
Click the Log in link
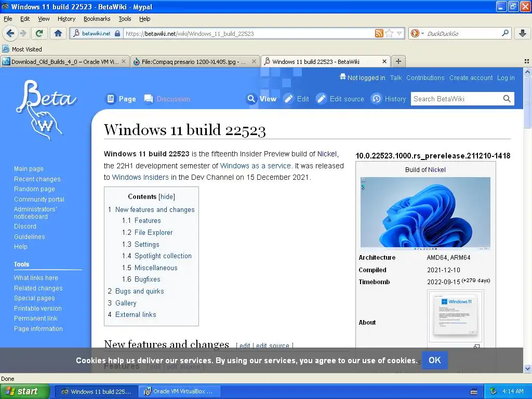coord(506,78)
